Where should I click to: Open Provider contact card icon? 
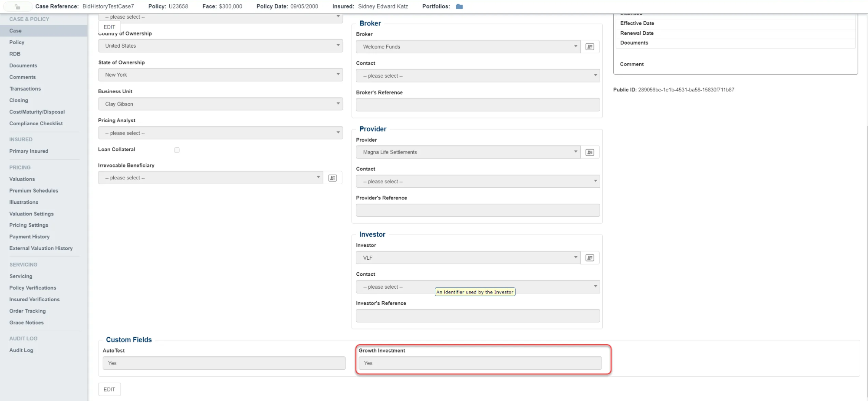pyautogui.click(x=589, y=152)
